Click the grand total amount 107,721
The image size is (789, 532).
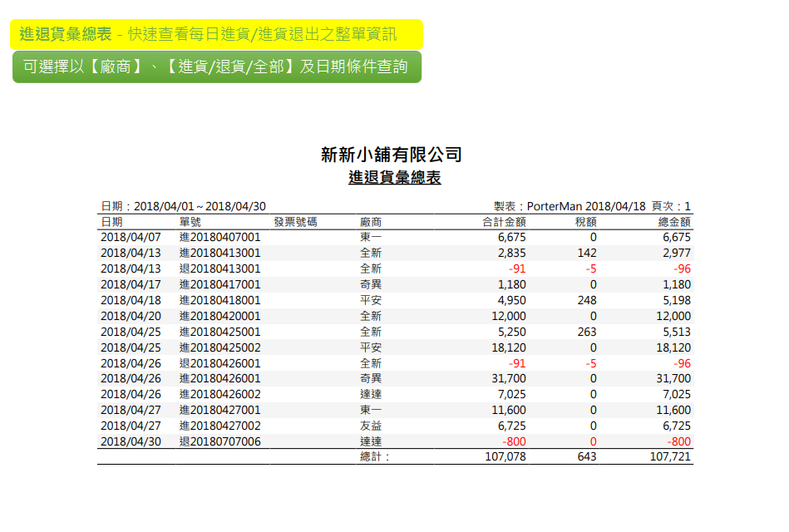point(670,456)
